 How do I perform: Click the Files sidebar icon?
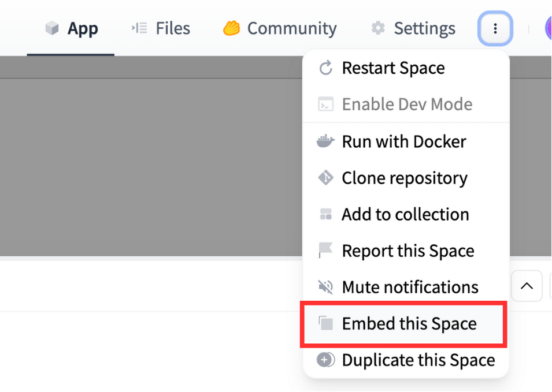[x=139, y=27]
